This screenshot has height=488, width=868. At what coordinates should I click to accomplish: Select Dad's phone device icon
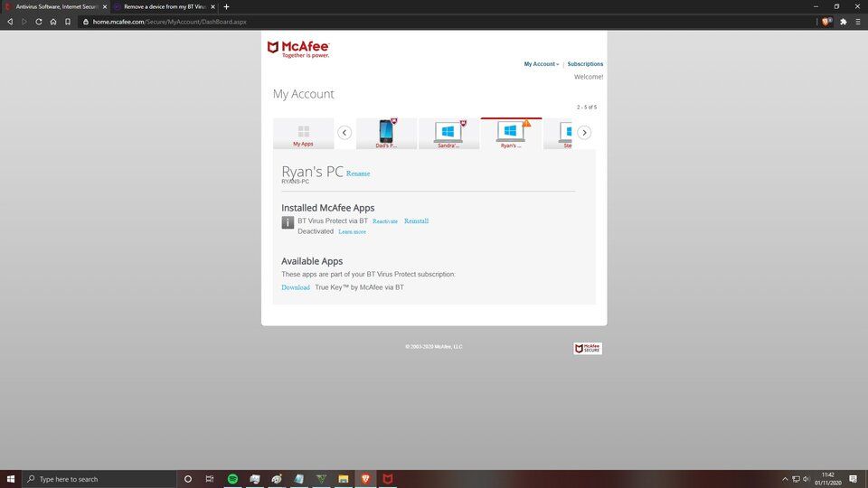(x=386, y=132)
